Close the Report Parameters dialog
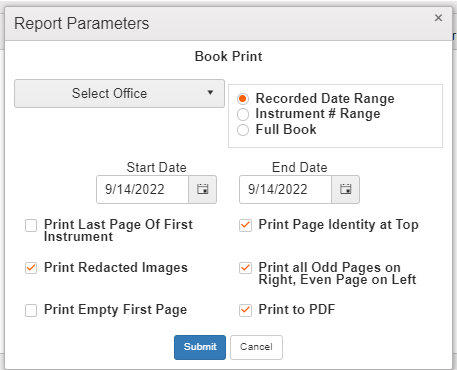 [438, 18]
